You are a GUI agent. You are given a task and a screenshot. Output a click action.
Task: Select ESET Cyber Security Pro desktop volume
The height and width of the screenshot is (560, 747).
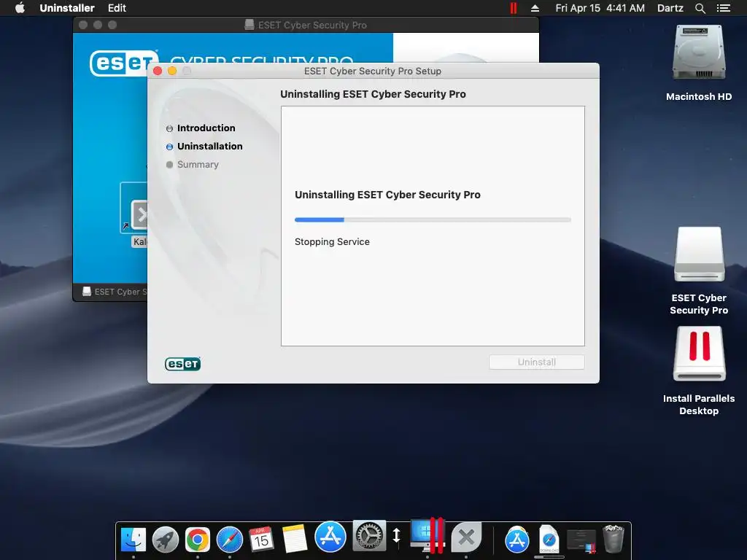(x=699, y=254)
